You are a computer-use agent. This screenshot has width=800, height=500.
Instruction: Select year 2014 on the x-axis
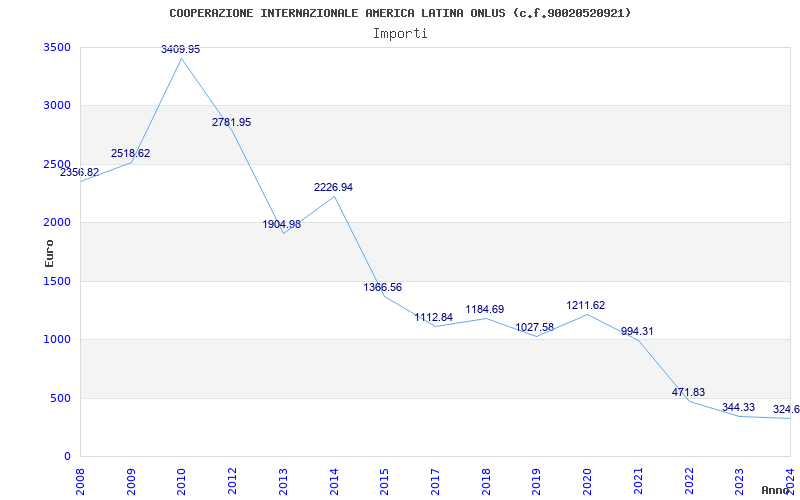pyautogui.click(x=334, y=481)
